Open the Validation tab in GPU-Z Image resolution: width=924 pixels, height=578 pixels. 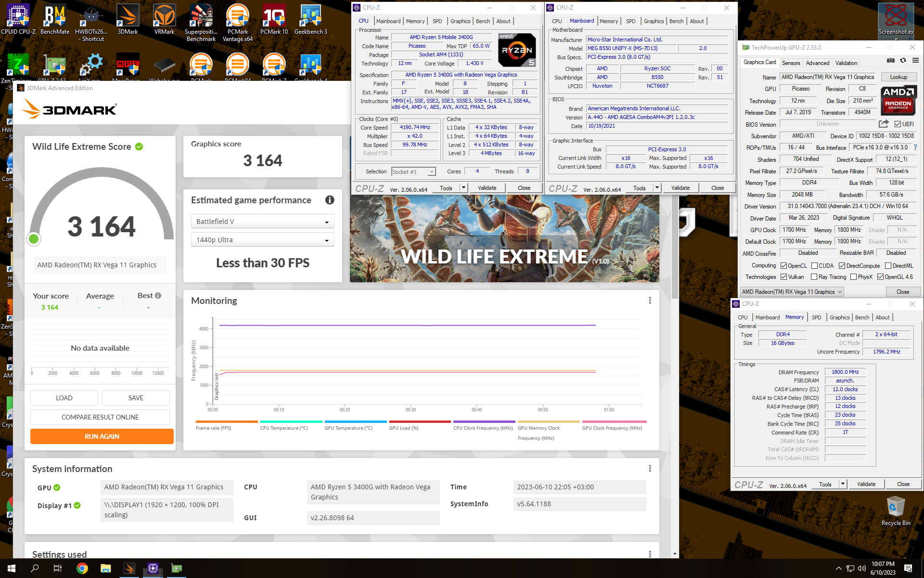pyautogui.click(x=846, y=63)
